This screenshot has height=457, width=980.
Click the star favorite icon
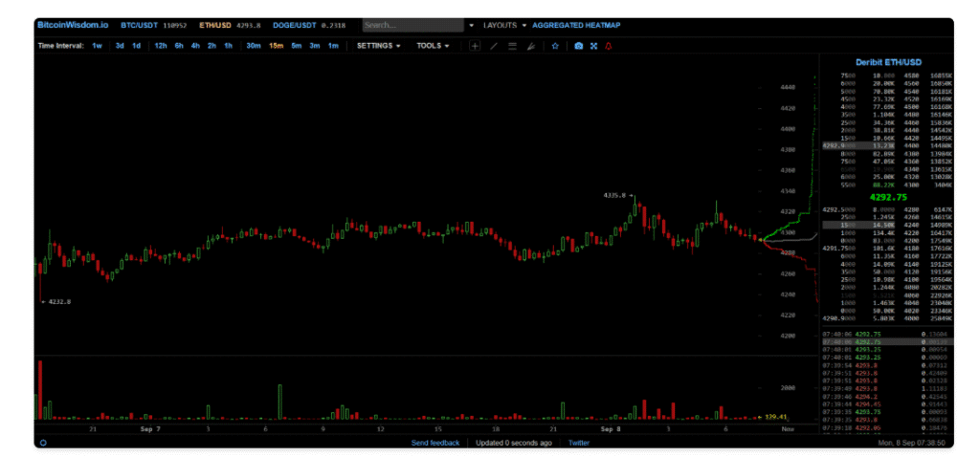(x=555, y=46)
